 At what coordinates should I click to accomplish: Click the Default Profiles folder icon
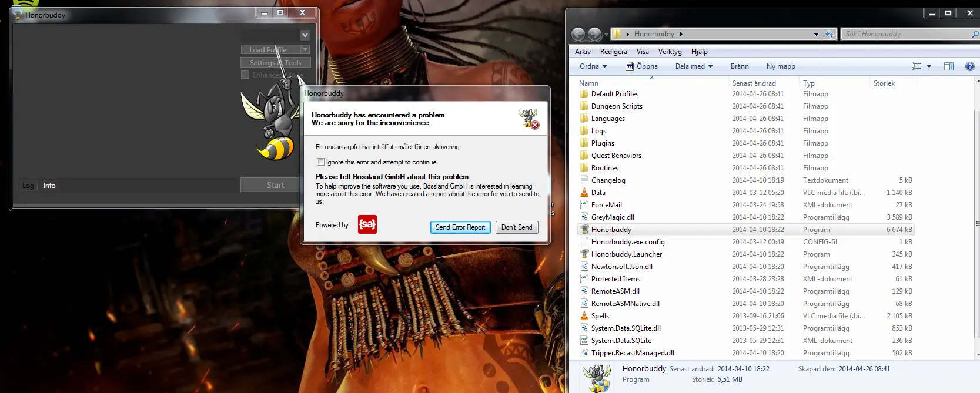click(x=584, y=94)
